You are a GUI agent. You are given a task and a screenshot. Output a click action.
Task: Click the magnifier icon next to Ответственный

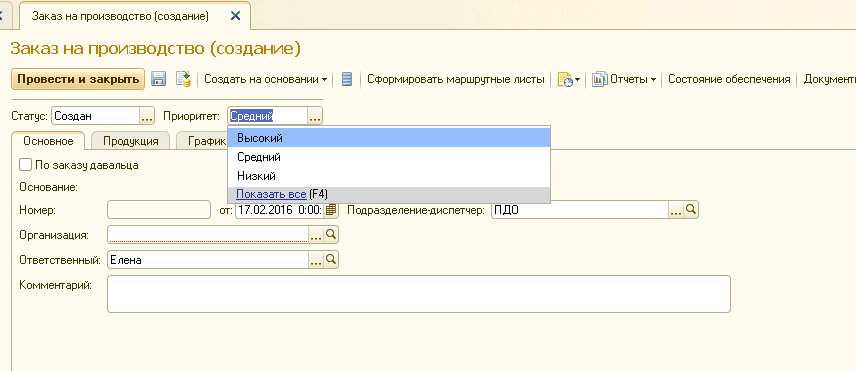pos(331,260)
